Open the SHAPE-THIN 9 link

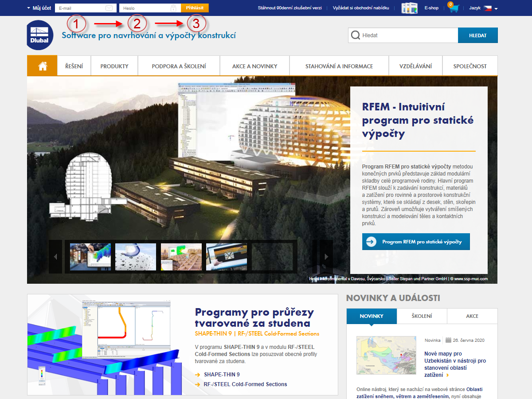pos(222,375)
